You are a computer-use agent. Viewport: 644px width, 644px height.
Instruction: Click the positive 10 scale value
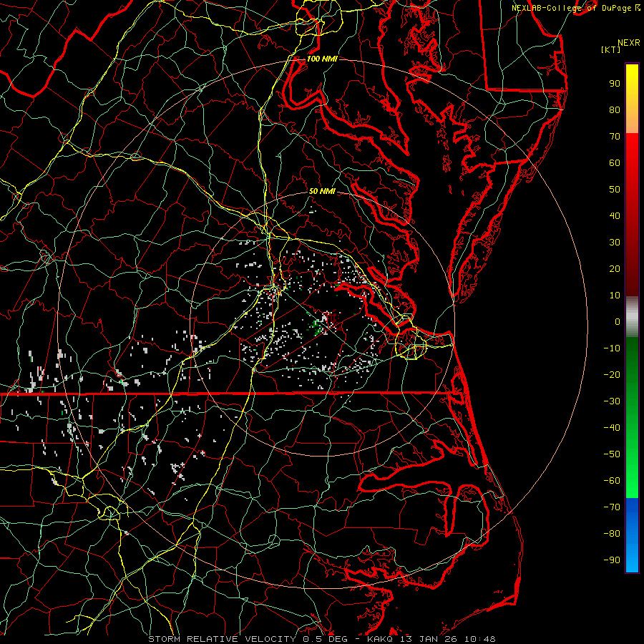[615, 296]
